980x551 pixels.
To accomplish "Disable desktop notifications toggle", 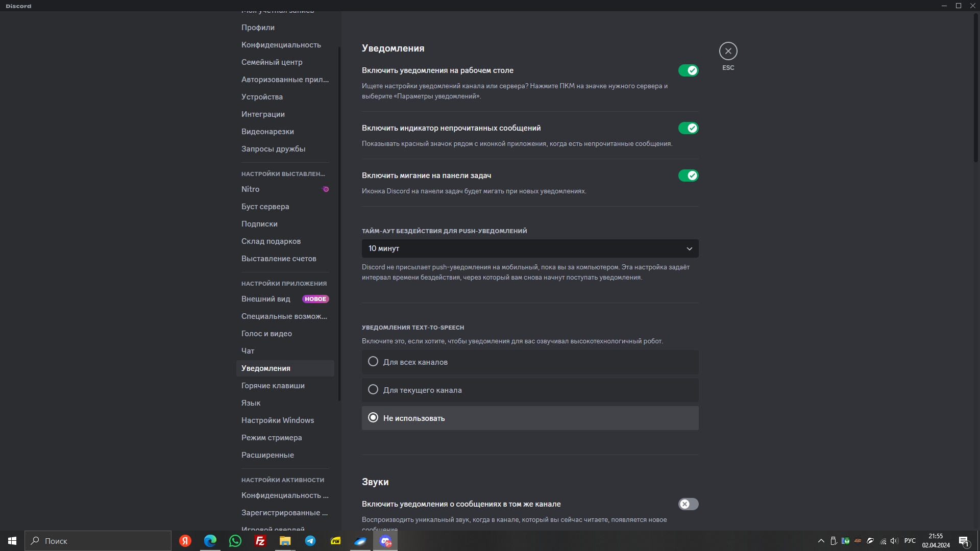I will click(x=688, y=70).
